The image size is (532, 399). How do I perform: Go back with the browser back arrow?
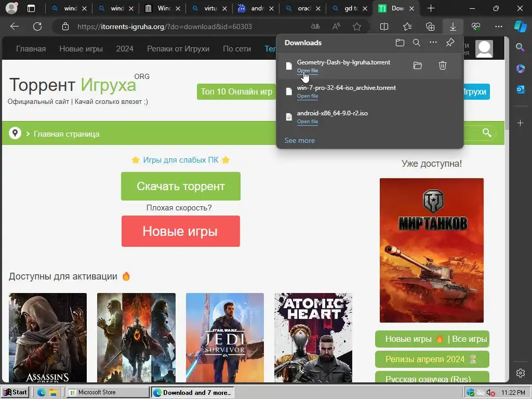14,26
